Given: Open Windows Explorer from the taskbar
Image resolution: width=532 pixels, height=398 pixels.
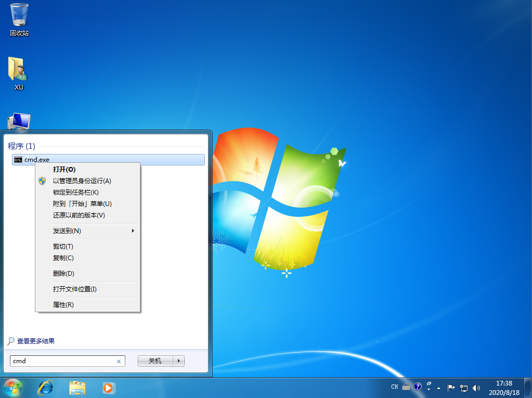Looking at the screenshot, I should [x=77, y=387].
